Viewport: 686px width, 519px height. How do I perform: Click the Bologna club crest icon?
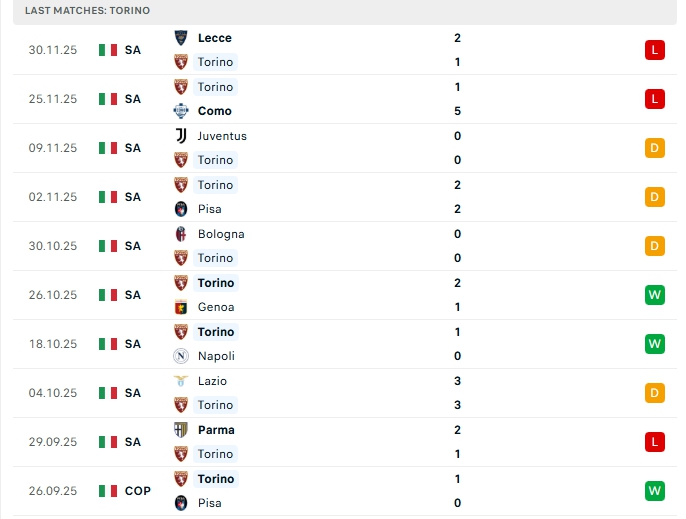click(181, 234)
